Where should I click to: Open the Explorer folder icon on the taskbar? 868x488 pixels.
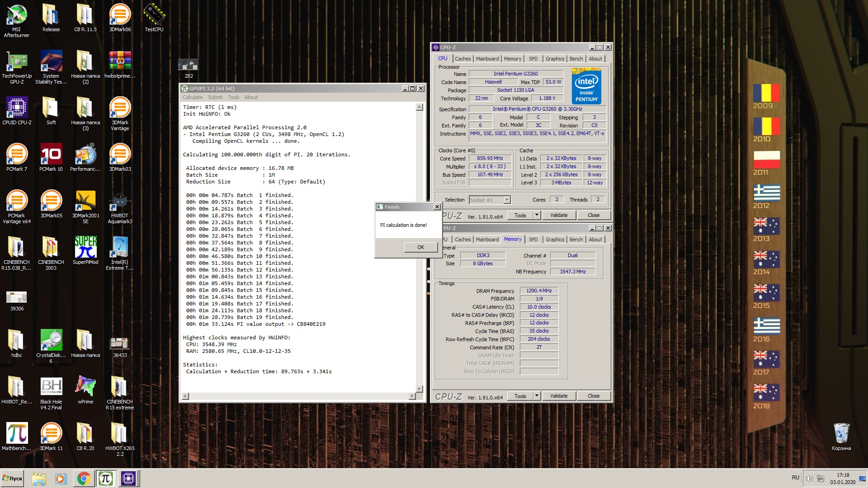tap(39, 479)
